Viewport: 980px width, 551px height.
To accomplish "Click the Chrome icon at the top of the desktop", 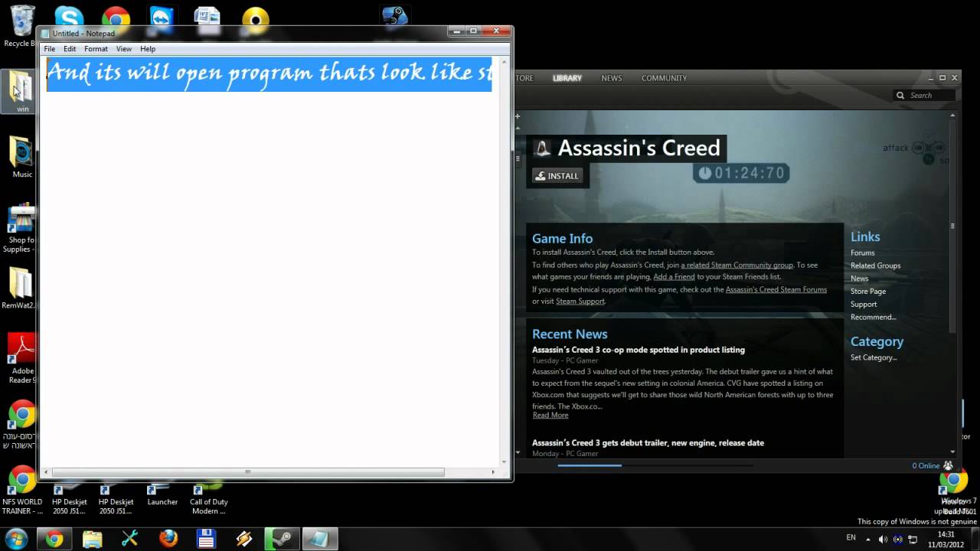I will point(116,18).
